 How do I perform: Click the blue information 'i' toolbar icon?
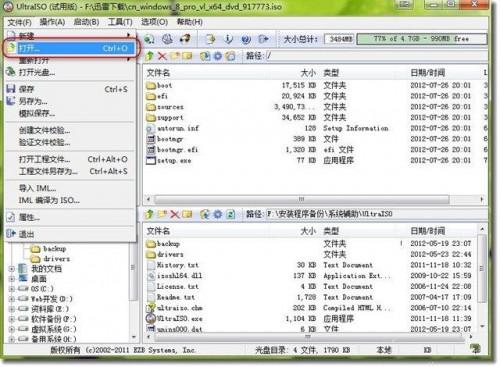[228, 39]
